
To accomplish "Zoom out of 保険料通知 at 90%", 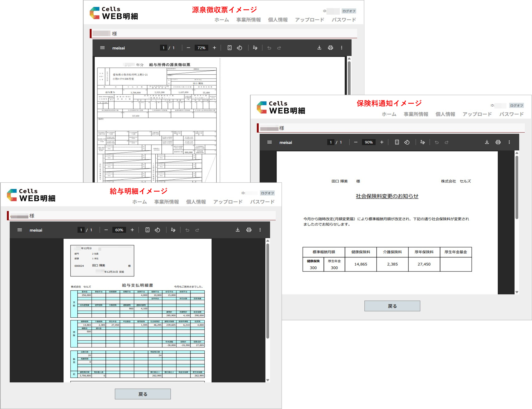I will [x=355, y=142].
